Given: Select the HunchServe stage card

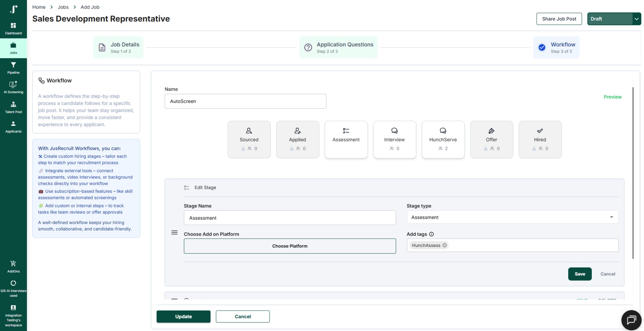Looking at the screenshot, I should pos(443,140).
